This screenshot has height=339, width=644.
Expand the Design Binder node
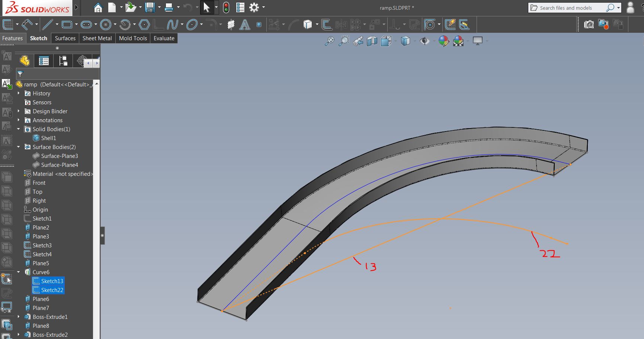[19, 111]
